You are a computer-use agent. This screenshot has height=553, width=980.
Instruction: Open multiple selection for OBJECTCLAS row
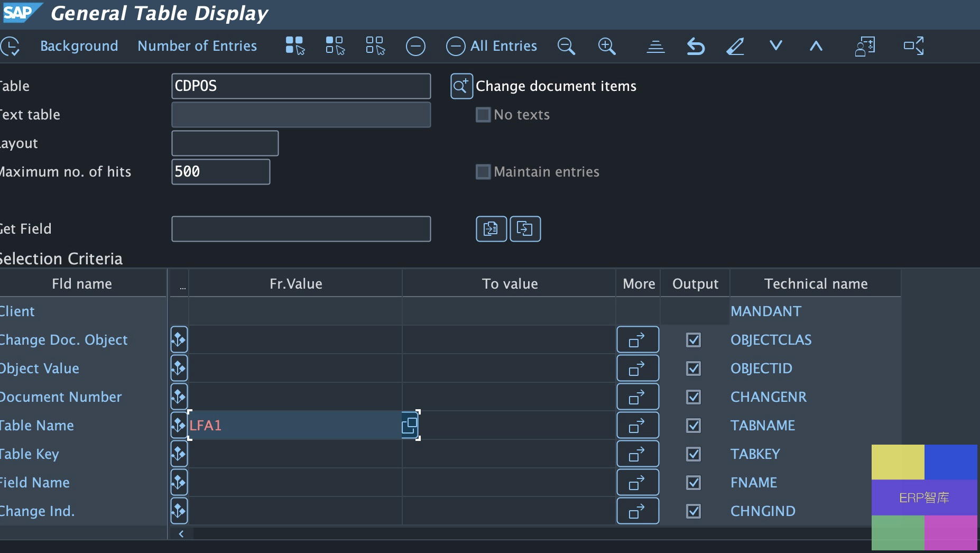[x=637, y=339]
